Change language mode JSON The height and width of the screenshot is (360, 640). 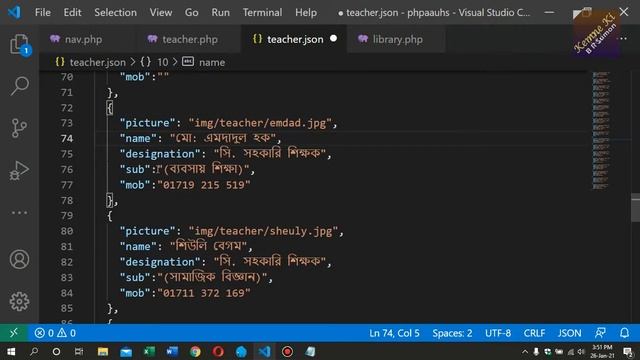[x=569, y=333]
